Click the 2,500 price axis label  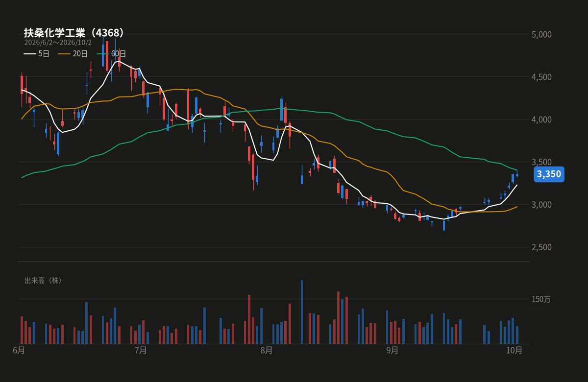click(x=541, y=247)
